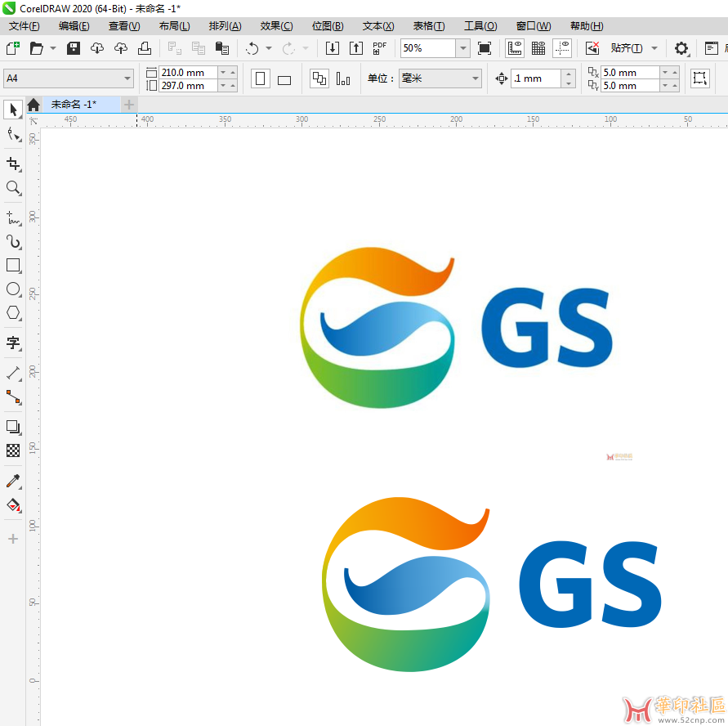Select the Drop Shadow tool
The height and width of the screenshot is (726, 728).
coord(13,427)
